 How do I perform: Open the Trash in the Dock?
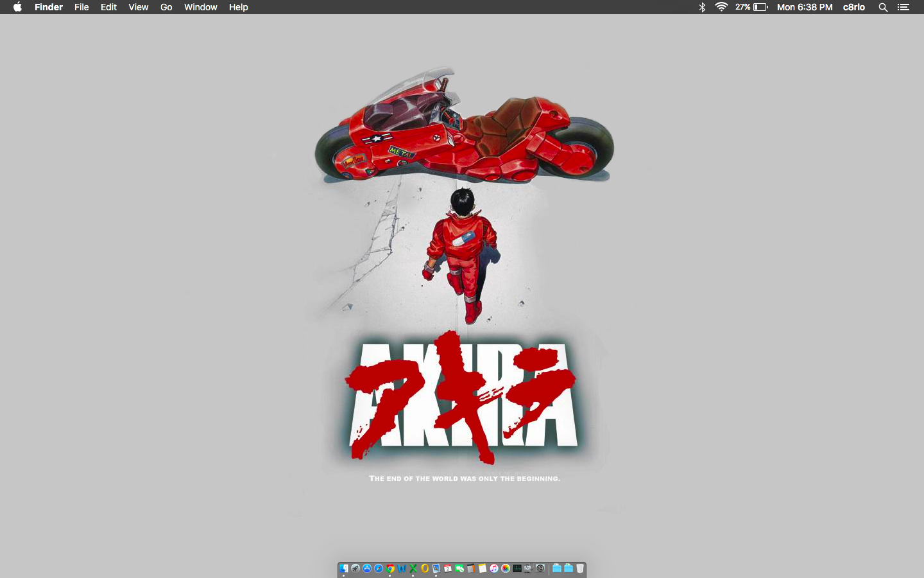[x=580, y=568]
